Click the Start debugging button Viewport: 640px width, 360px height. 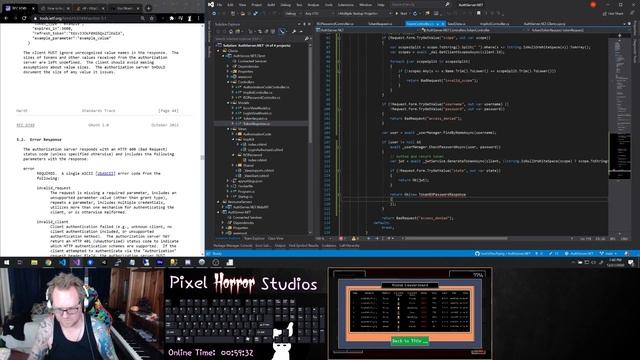coord(401,13)
